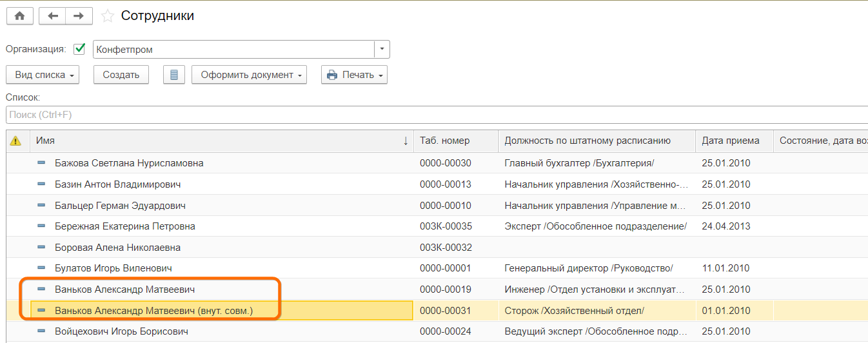The width and height of the screenshot is (868, 343).
Task: Add Сотрудники to favorites with star icon
Action: pos(108,16)
